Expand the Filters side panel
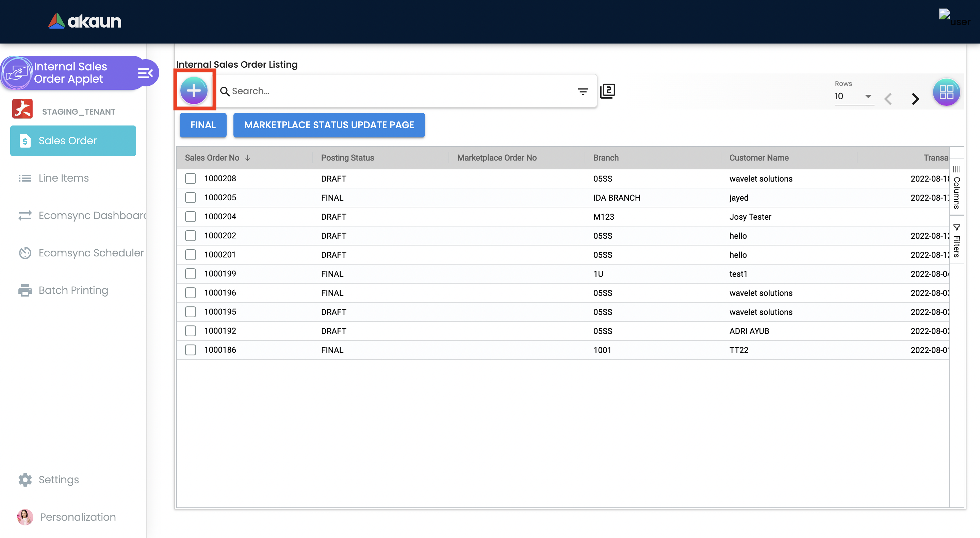The height and width of the screenshot is (538, 980). (957, 240)
